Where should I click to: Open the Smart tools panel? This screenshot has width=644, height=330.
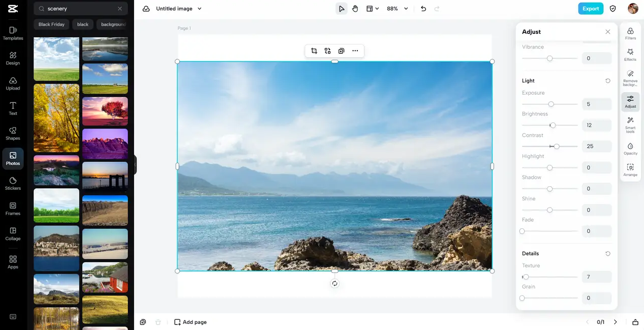(x=630, y=125)
